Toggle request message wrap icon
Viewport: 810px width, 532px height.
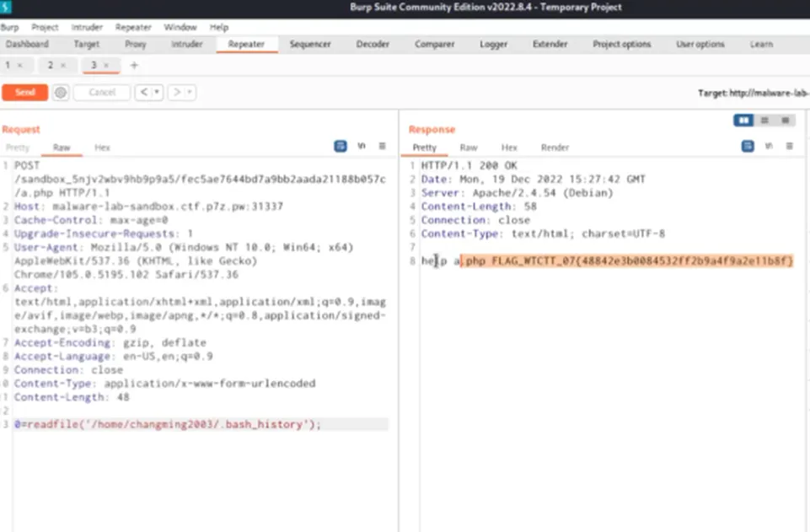click(341, 146)
